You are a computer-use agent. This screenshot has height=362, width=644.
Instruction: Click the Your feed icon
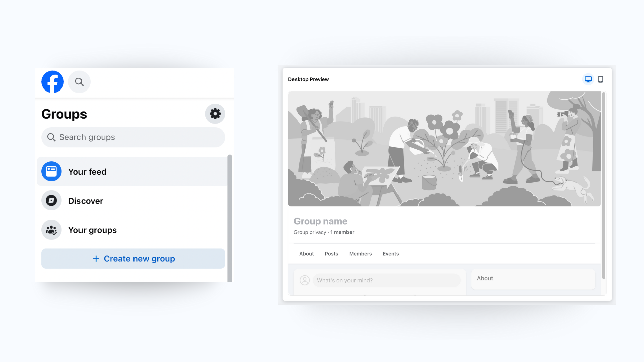[51, 171]
